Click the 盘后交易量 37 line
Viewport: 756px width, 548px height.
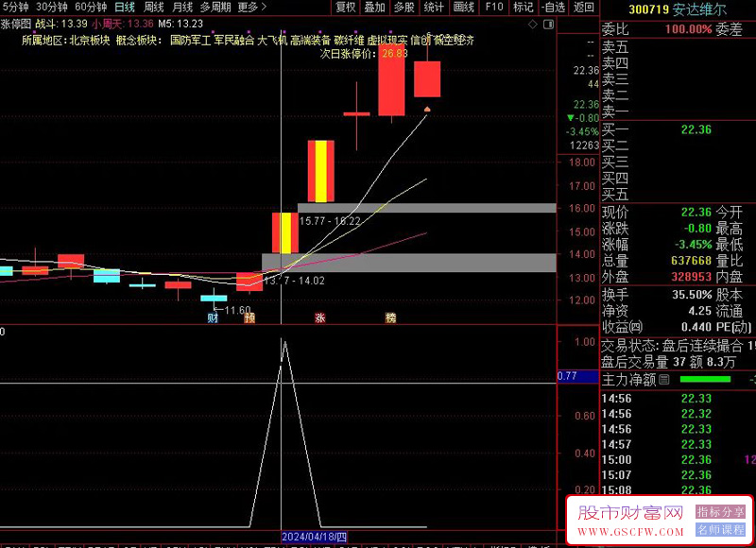pyautogui.click(x=669, y=362)
